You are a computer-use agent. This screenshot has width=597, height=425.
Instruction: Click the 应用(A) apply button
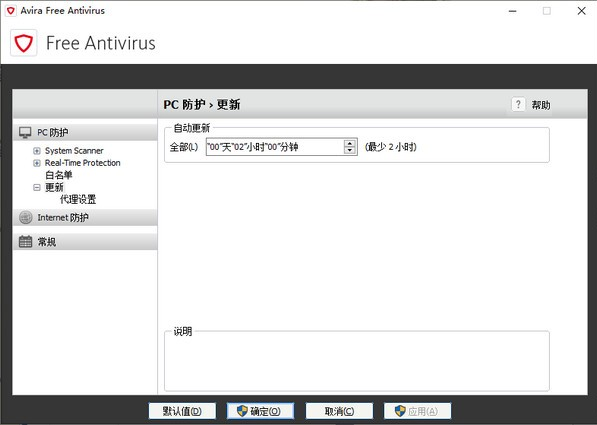click(x=417, y=411)
